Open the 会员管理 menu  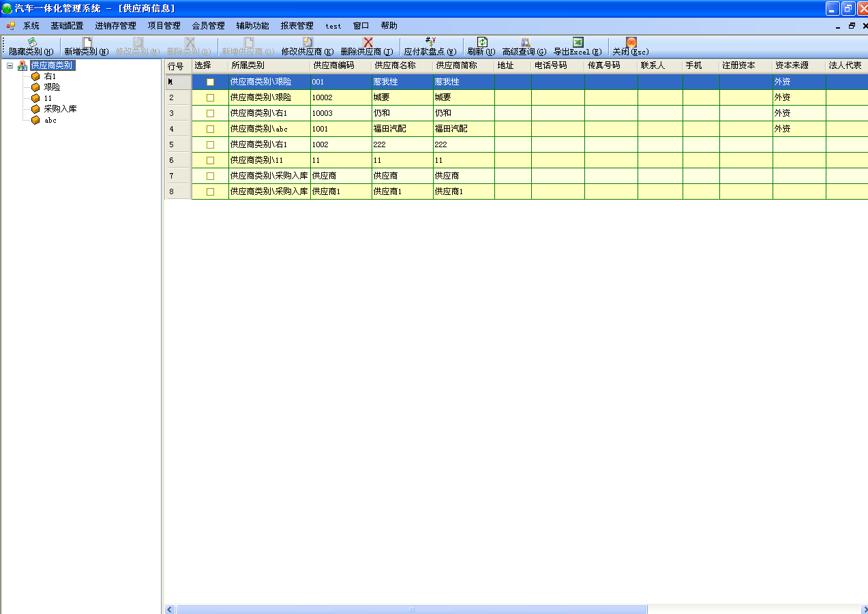pyautogui.click(x=208, y=26)
